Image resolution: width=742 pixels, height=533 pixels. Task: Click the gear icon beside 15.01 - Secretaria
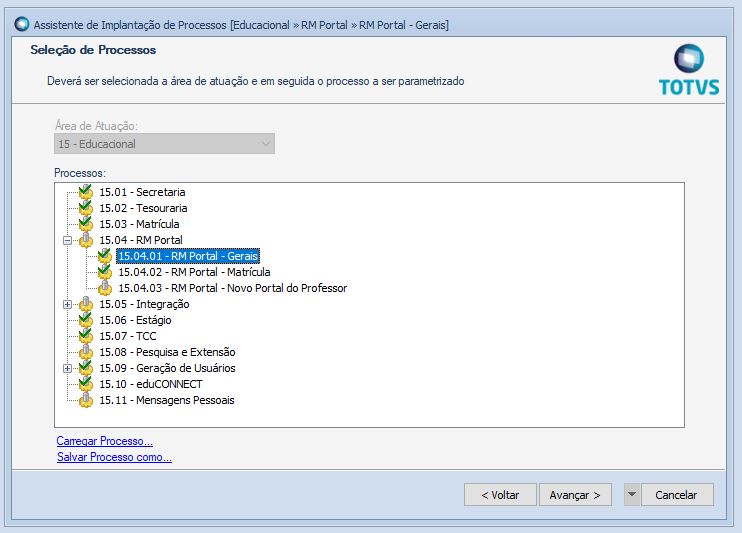(x=86, y=192)
